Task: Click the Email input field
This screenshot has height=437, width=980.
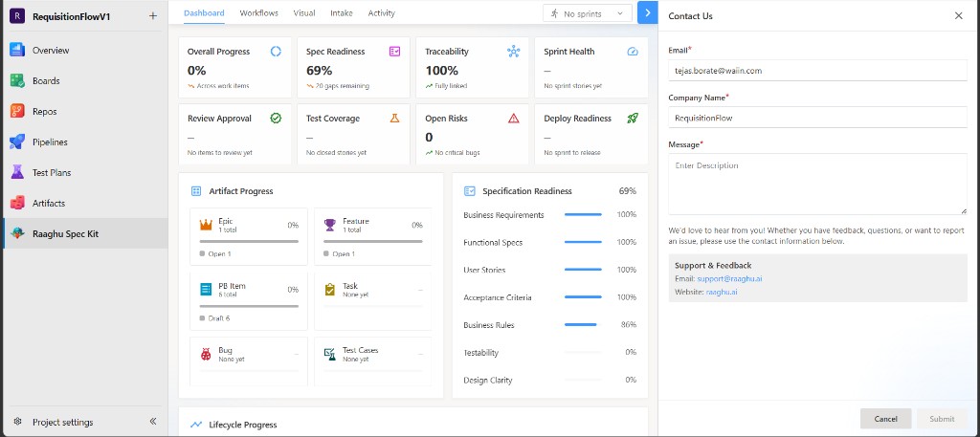Action: (x=817, y=71)
